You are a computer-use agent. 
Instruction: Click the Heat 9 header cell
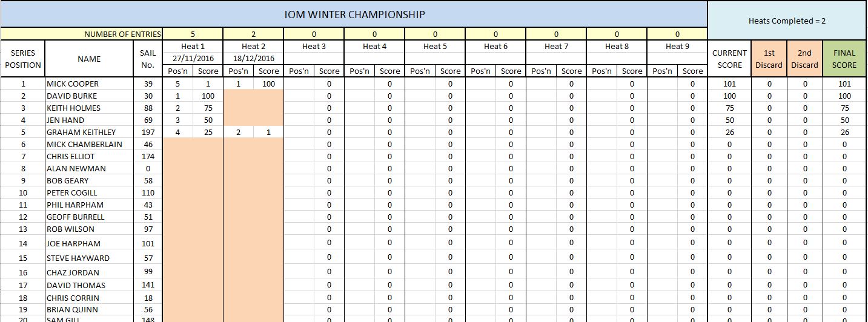(x=677, y=46)
